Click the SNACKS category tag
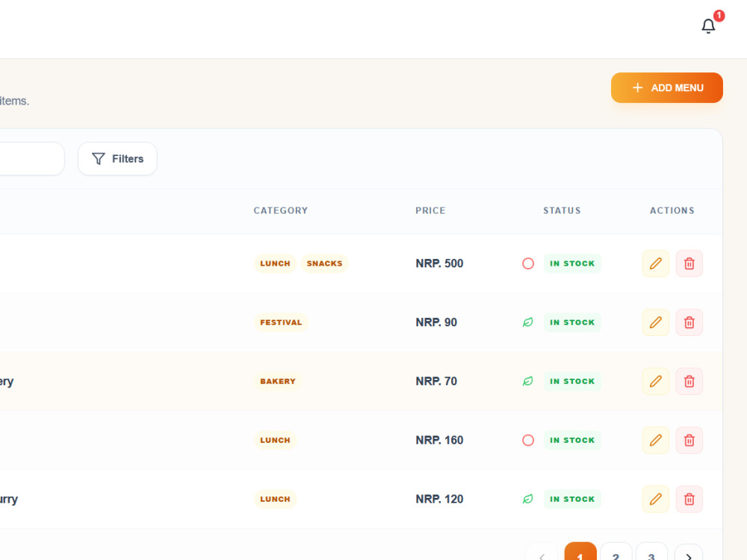 pos(324,264)
